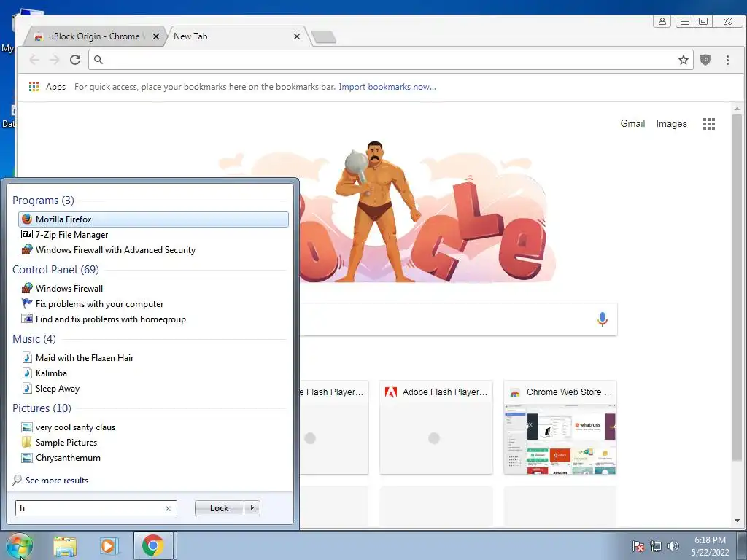The height and width of the screenshot is (560, 747).
Task: Open the Music (4) results heading
Action: coord(34,339)
